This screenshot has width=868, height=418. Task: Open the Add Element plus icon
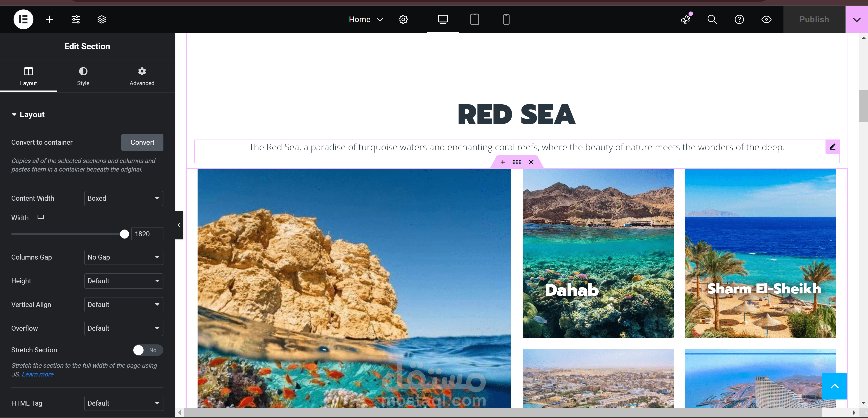pos(50,19)
